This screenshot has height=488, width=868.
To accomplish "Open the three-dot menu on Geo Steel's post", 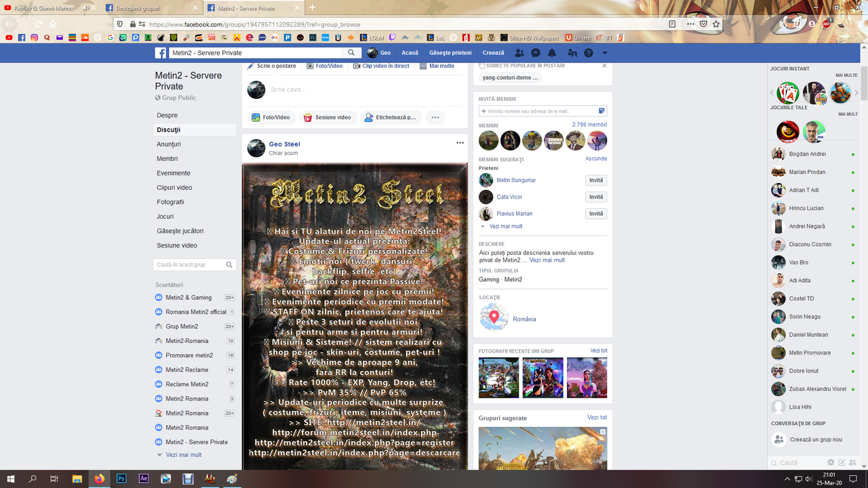I will (x=460, y=143).
